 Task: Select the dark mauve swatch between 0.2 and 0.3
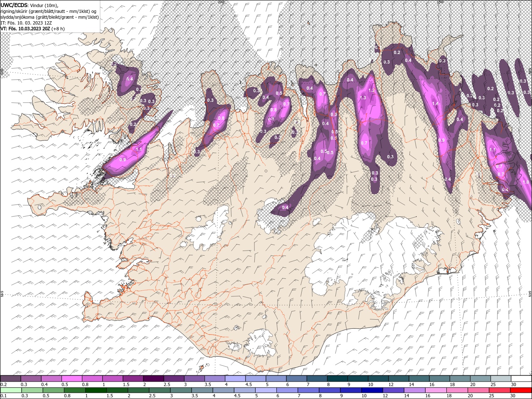10,379
